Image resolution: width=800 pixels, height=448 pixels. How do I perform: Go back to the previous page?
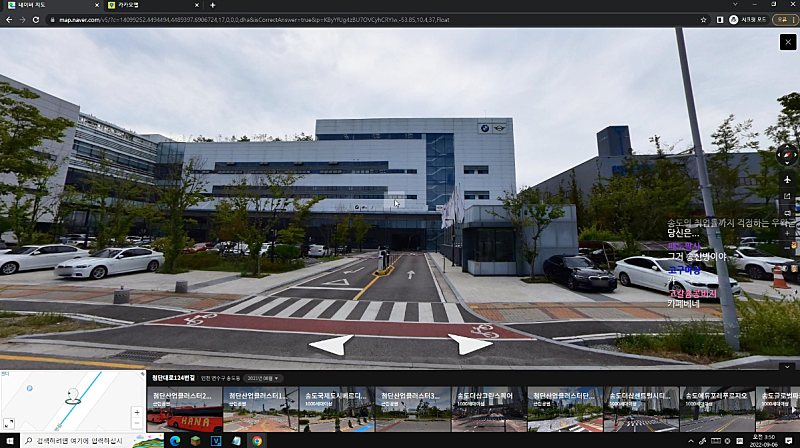tap(9, 20)
